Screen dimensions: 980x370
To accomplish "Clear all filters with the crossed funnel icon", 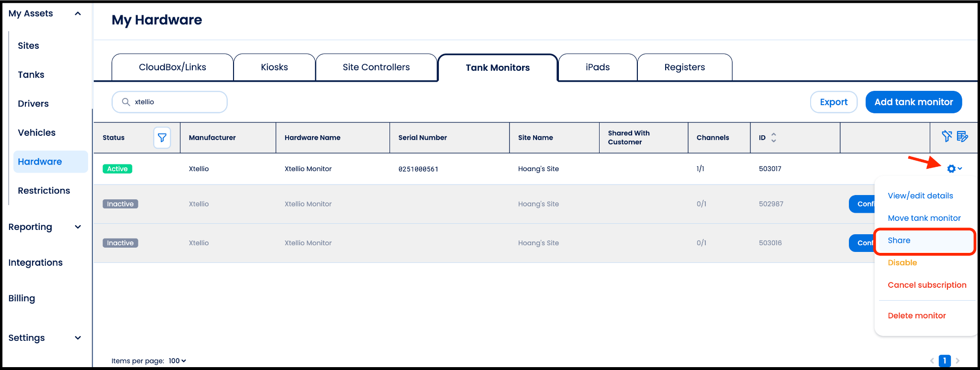I will click(947, 137).
